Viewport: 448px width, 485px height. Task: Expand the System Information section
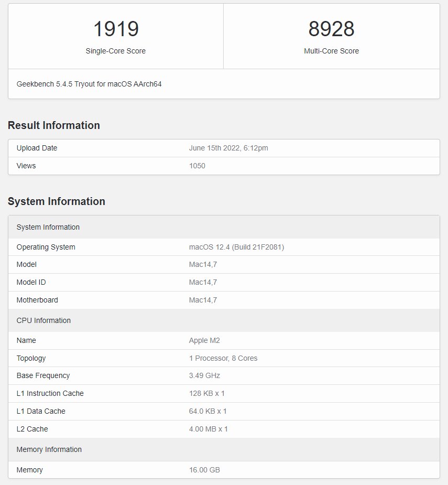pos(56,201)
